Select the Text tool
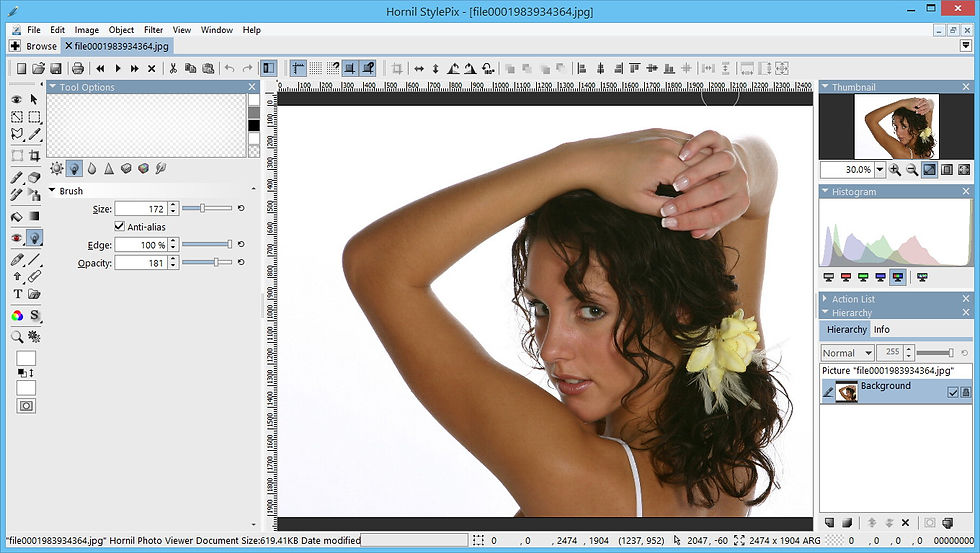The height and width of the screenshot is (553, 980). (x=18, y=294)
